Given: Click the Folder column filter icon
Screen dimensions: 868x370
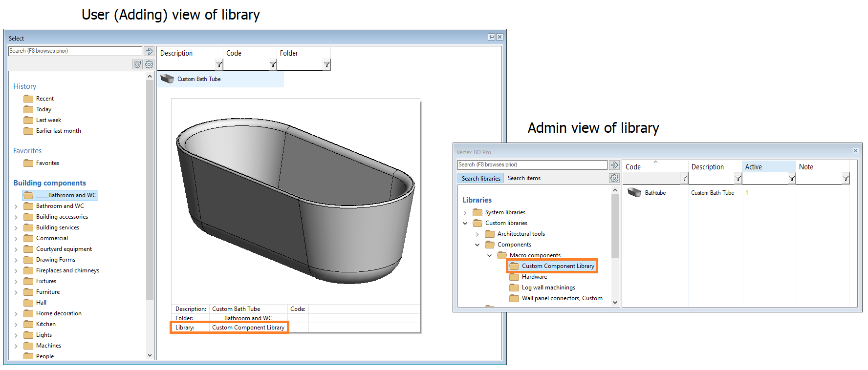Looking at the screenshot, I should (326, 64).
